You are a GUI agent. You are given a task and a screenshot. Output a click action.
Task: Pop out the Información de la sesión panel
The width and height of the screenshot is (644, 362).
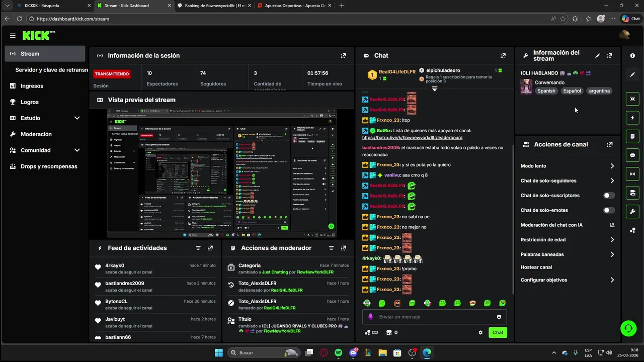(343, 56)
